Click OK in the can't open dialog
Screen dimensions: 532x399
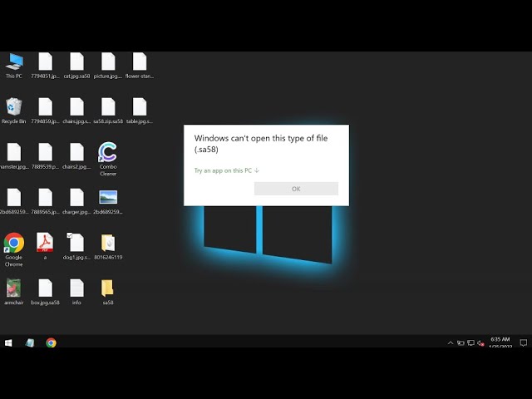296,189
